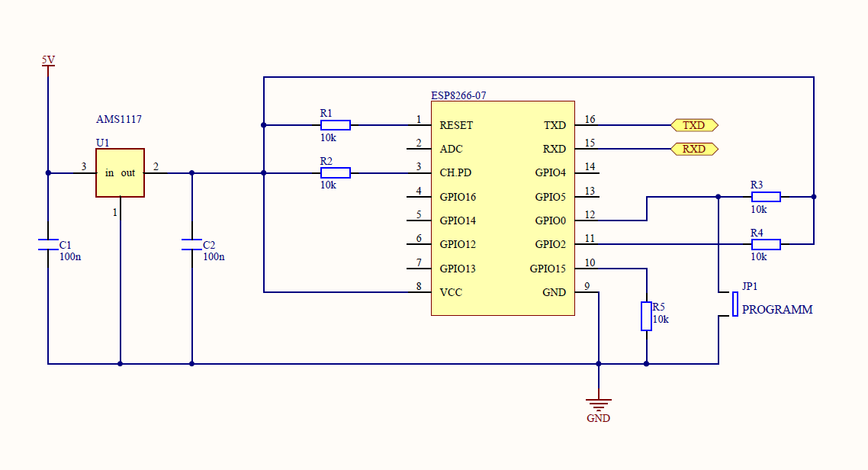Click the 10k value under R3
This screenshot has width=868, height=470.
[758, 209]
